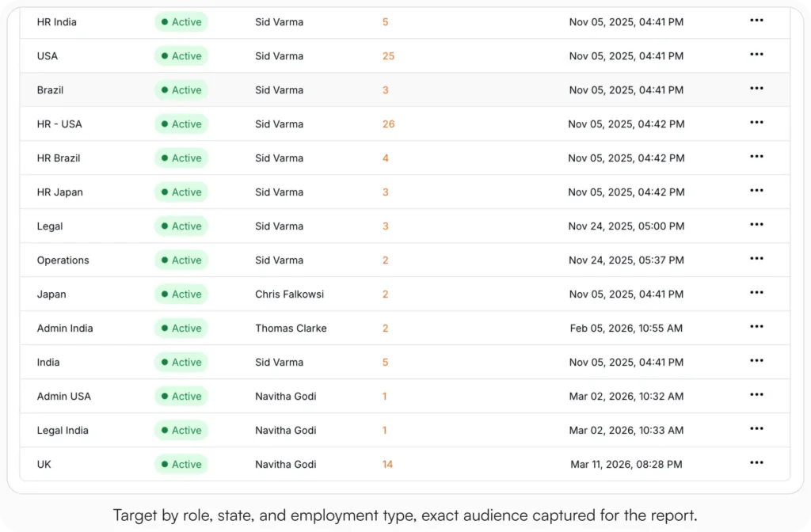Open the three-dot menu for Brazil row

(x=756, y=89)
